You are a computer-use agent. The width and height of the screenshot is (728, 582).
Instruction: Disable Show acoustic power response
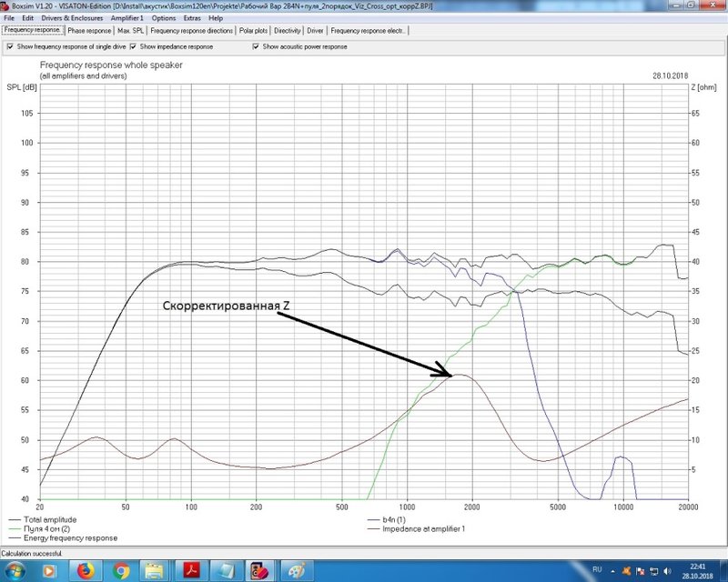click(x=256, y=45)
